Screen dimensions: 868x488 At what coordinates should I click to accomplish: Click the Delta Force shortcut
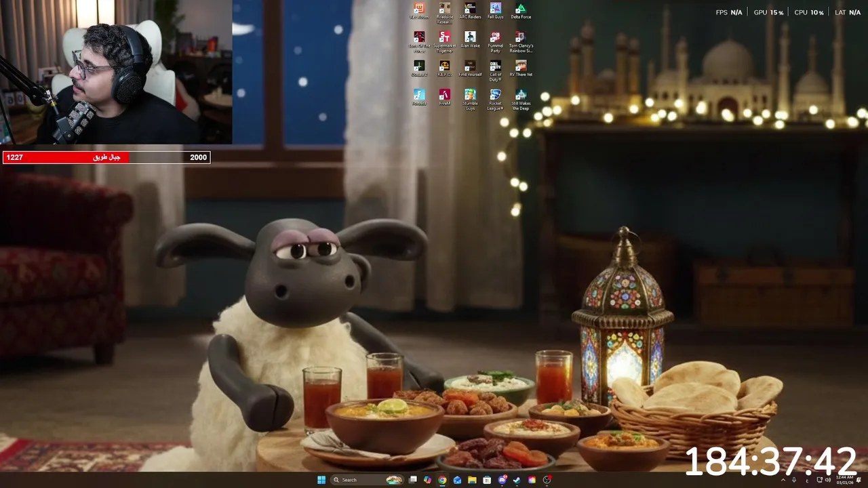520,11
